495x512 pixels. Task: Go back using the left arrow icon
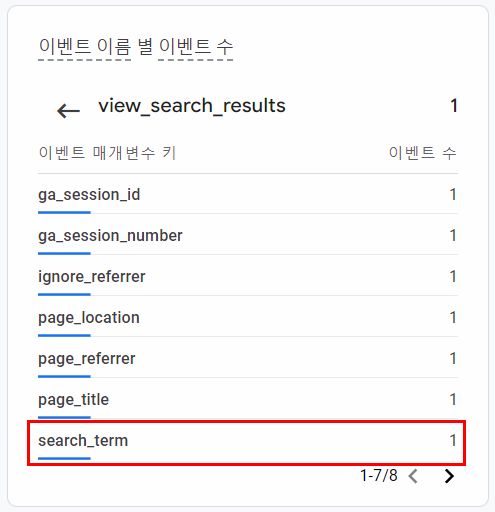pos(68,111)
